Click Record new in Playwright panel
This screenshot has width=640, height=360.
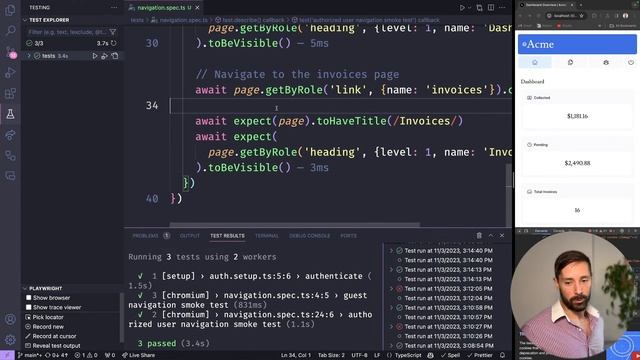pos(44,327)
